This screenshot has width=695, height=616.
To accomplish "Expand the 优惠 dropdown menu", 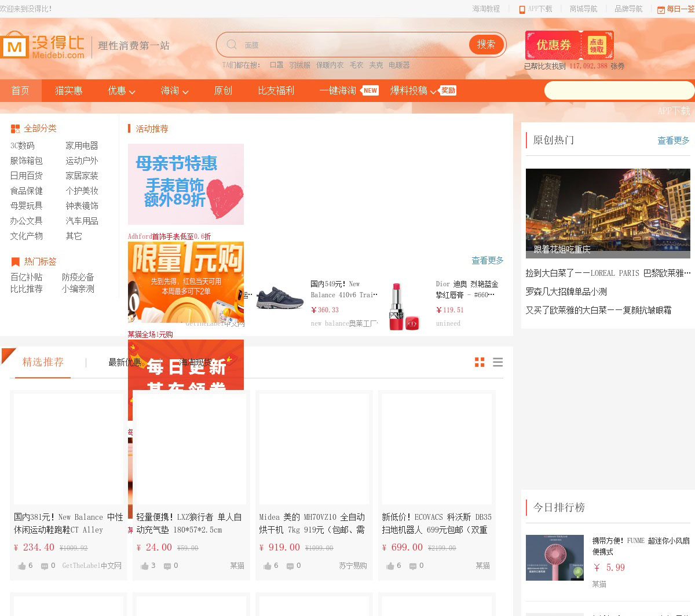I will [121, 91].
